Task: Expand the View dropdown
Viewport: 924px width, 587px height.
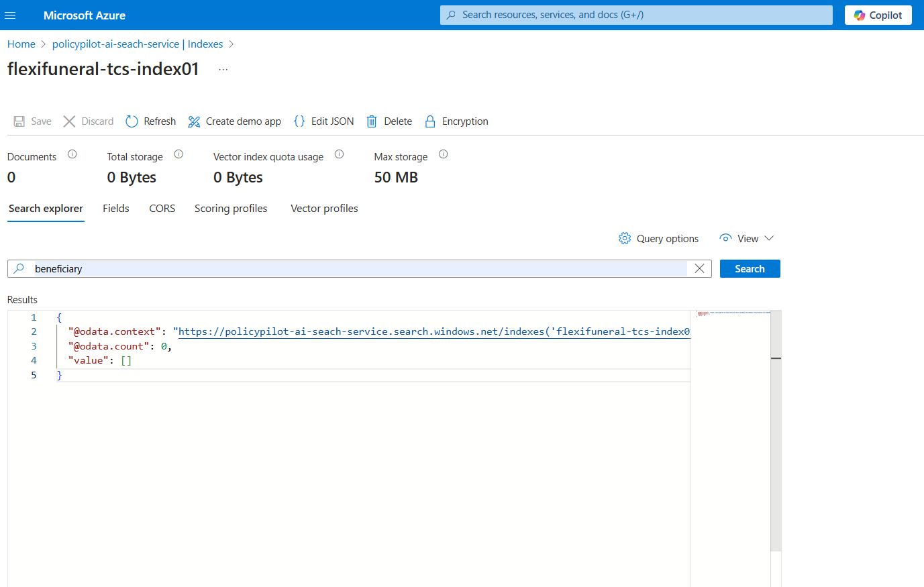Action: click(747, 239)
